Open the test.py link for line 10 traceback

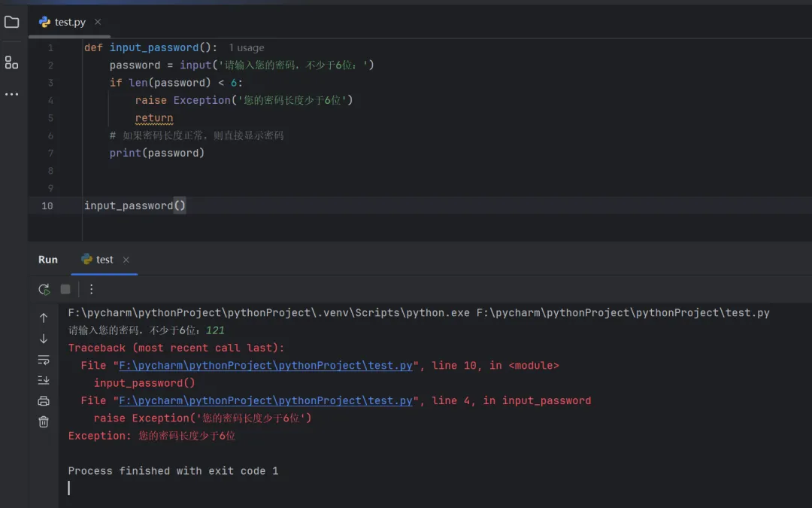click(265, 366)
